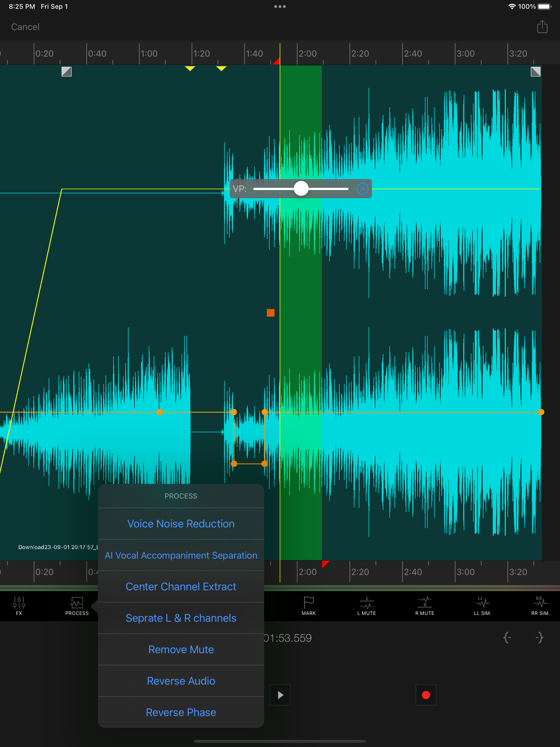Tap the orange envelope point left of the gap
This screenshot has width=560, height=747.
tap(160, 412)
